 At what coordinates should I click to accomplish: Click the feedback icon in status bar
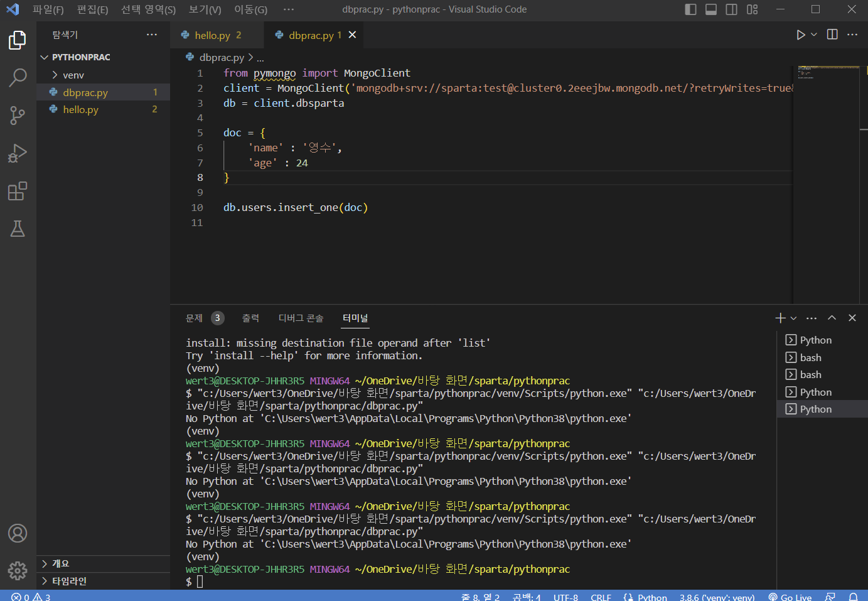coord(830,597)
